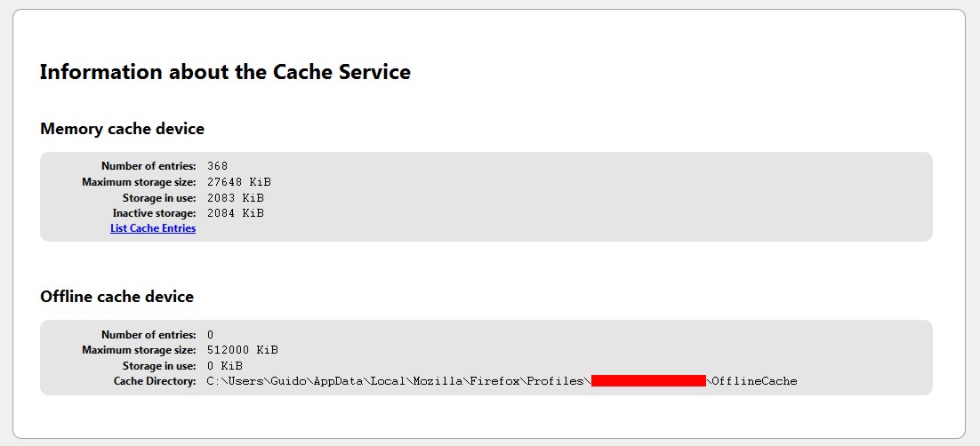Click the memory cache "Number of entries" label

point(149,166)
